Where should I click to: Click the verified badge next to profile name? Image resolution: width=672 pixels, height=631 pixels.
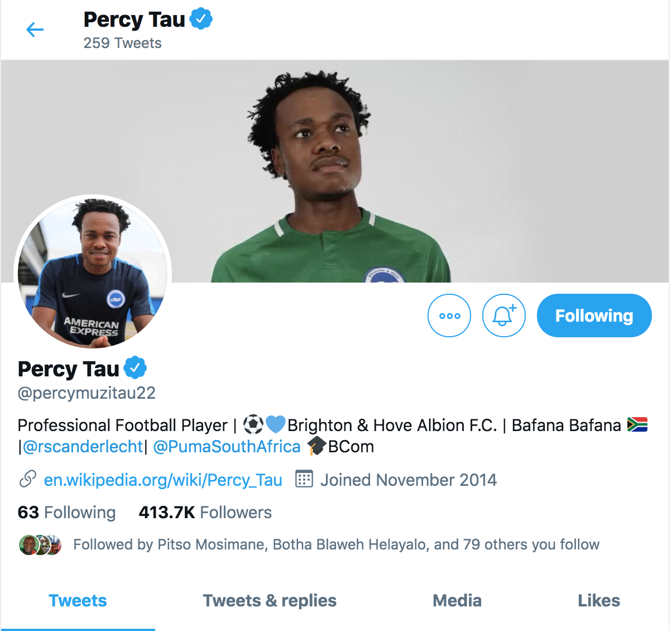[135, 368]
